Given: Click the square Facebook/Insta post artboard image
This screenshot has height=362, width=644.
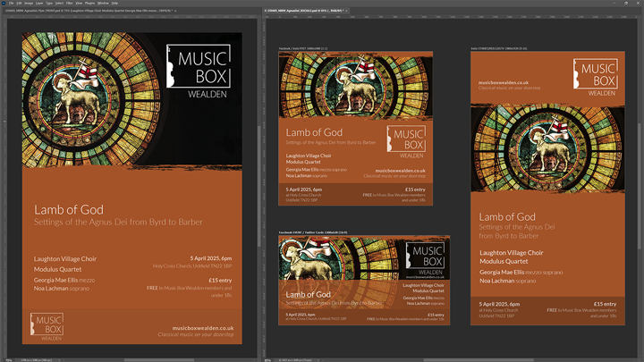Looking at the screenshot, I should tap(356, 85).
